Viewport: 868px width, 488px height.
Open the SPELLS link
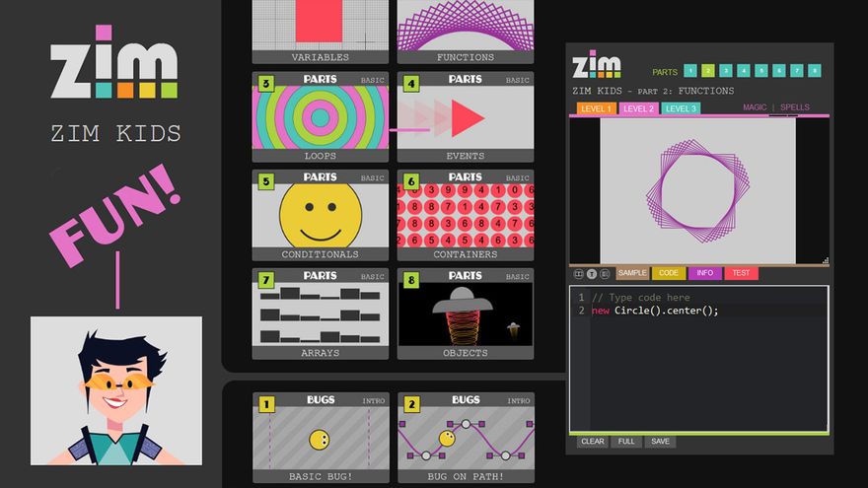click(795, 107)
